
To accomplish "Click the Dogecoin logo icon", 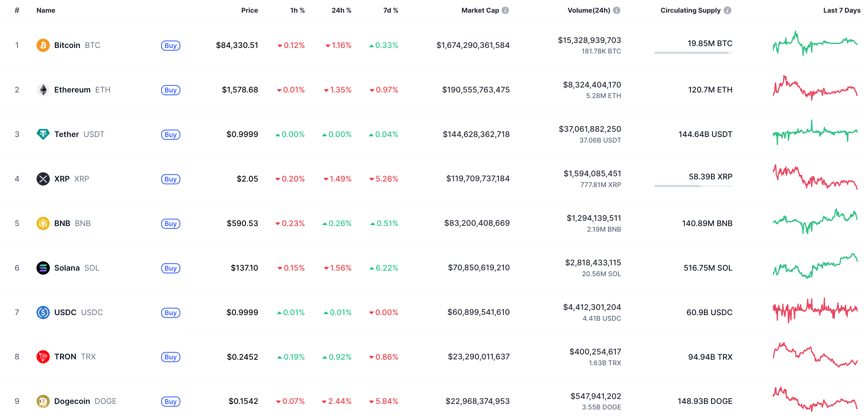I will (43, 401).
